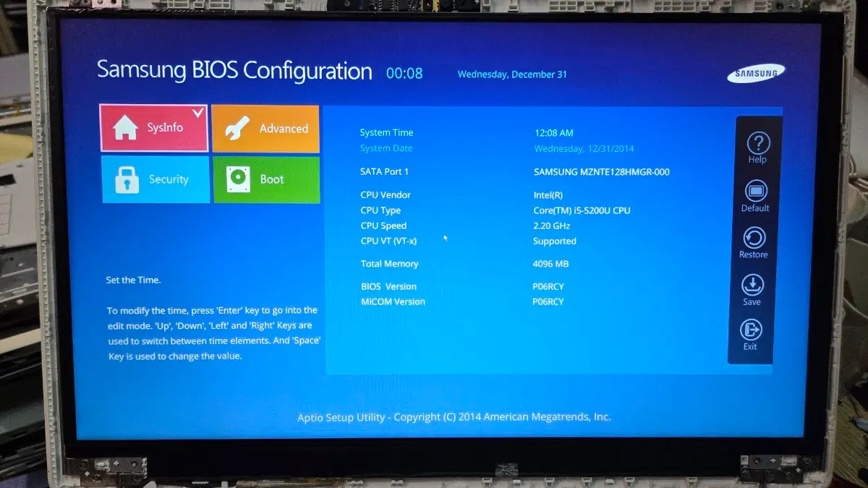Click the System Time label

[387, 133]
